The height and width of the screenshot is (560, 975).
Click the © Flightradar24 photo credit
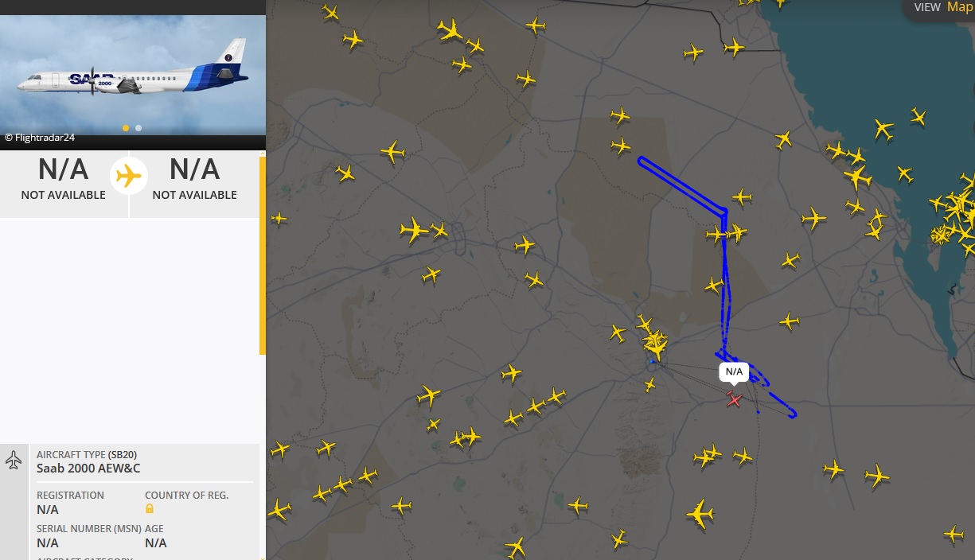tap(40, 138)
